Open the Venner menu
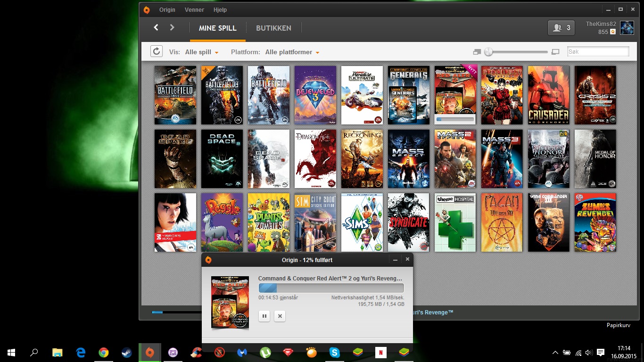This screenshot has width=644, height=362. [194, 10]
